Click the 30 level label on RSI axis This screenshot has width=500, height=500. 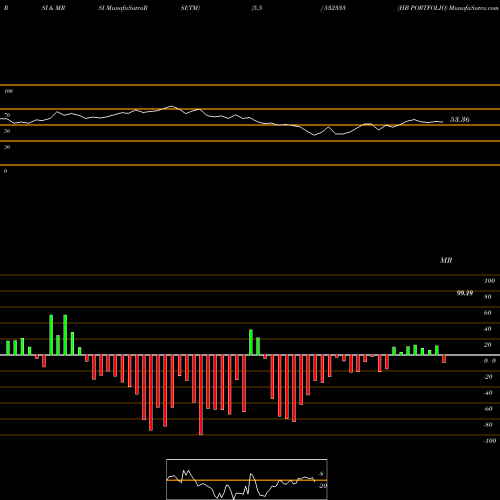pyautogui.click(x=7, y=147)
